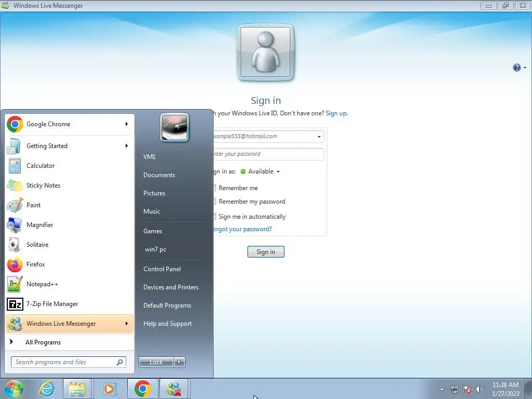Screen dimensions: 532x399
Task: Open Help and Support
Action: 167,324
